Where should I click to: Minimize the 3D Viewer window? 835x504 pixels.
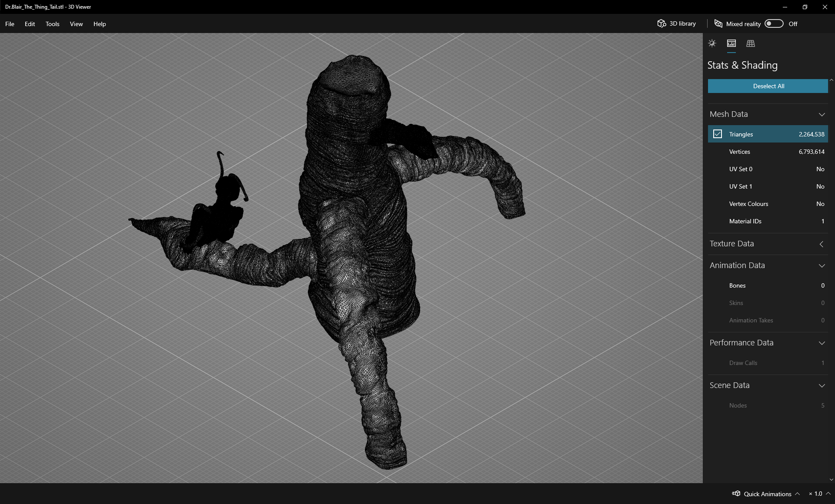(785, 7)
